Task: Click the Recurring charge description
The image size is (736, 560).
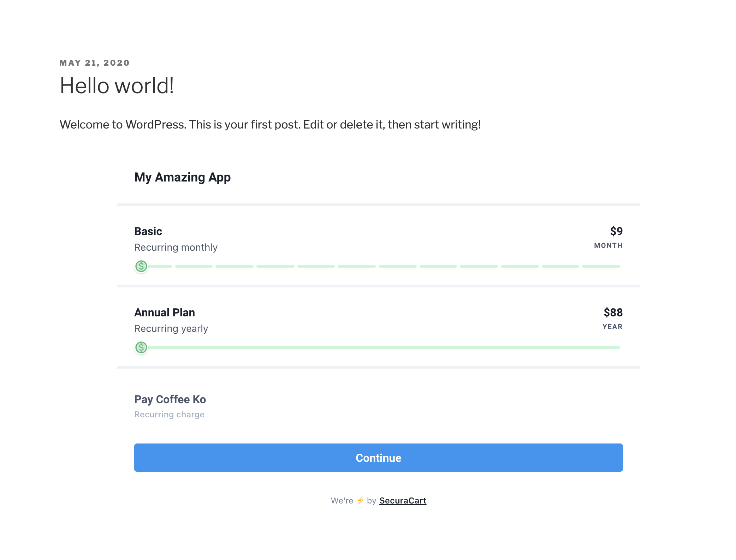Action: (x=169, y=415)
